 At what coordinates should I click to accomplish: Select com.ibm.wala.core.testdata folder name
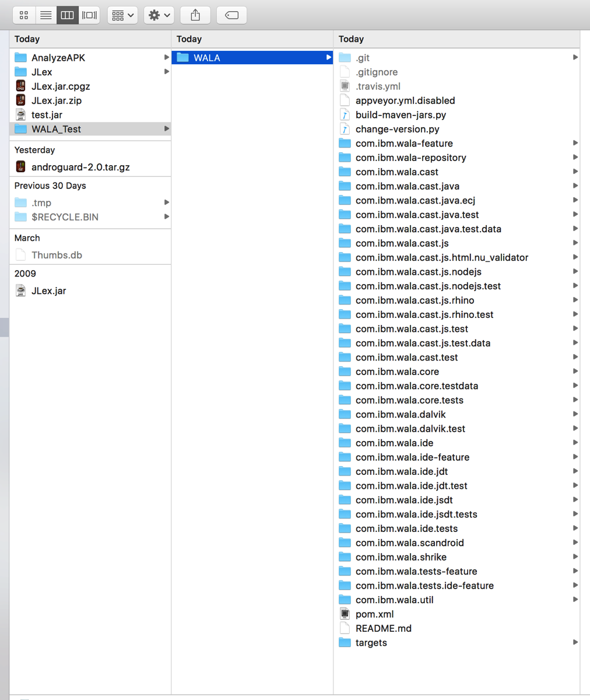[x=417, y=386]
